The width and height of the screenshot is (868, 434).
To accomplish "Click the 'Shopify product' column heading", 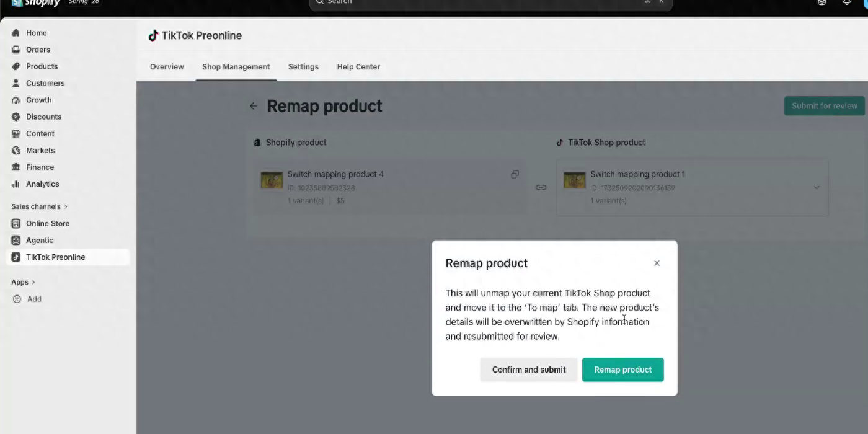I will point(296,143).
